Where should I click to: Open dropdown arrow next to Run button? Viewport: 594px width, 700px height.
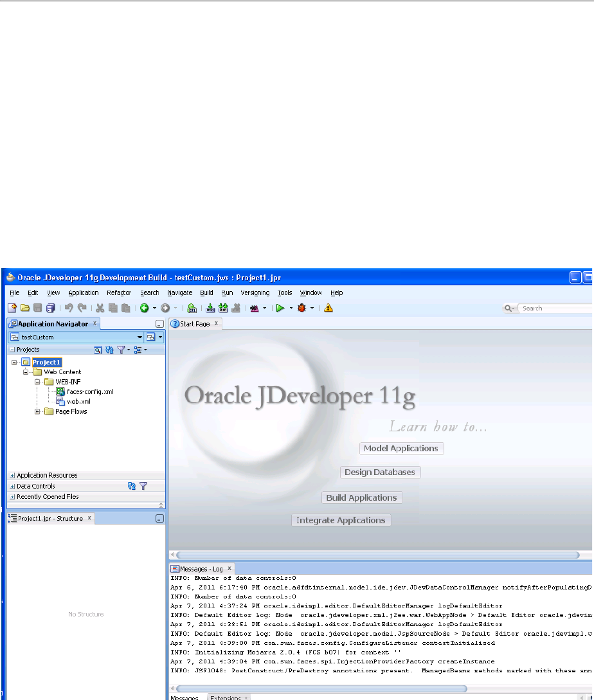click(x=291, y=308)
